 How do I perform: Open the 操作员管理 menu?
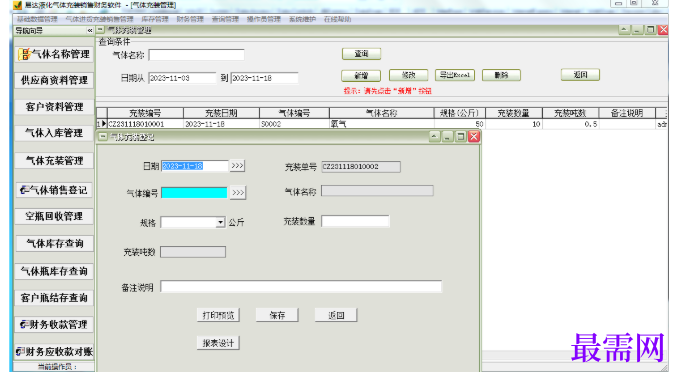tap(264, 19)
